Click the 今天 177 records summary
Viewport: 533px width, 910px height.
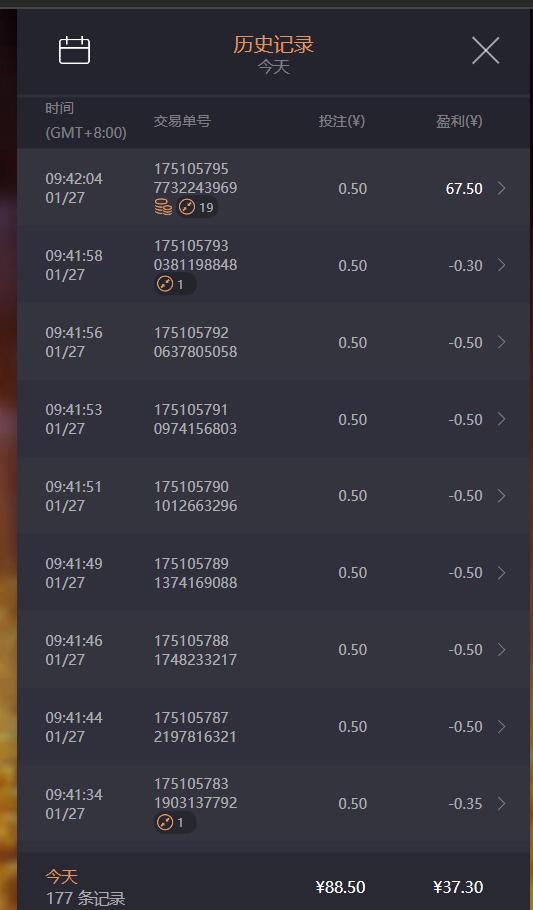85,887
